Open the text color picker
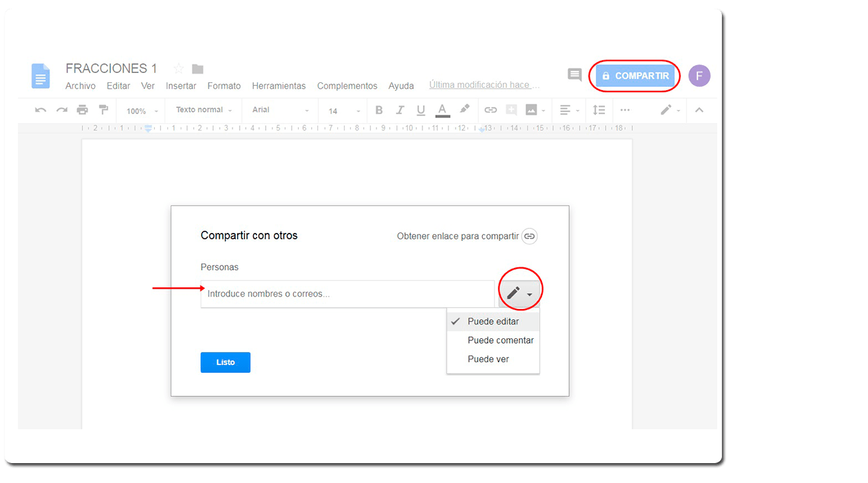 click(x=442, y=110)
